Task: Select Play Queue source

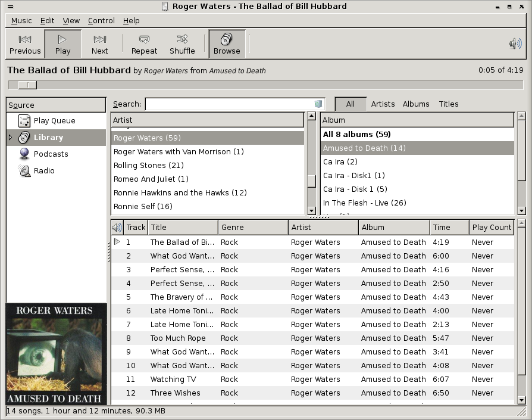Action: tap(56, 120)
